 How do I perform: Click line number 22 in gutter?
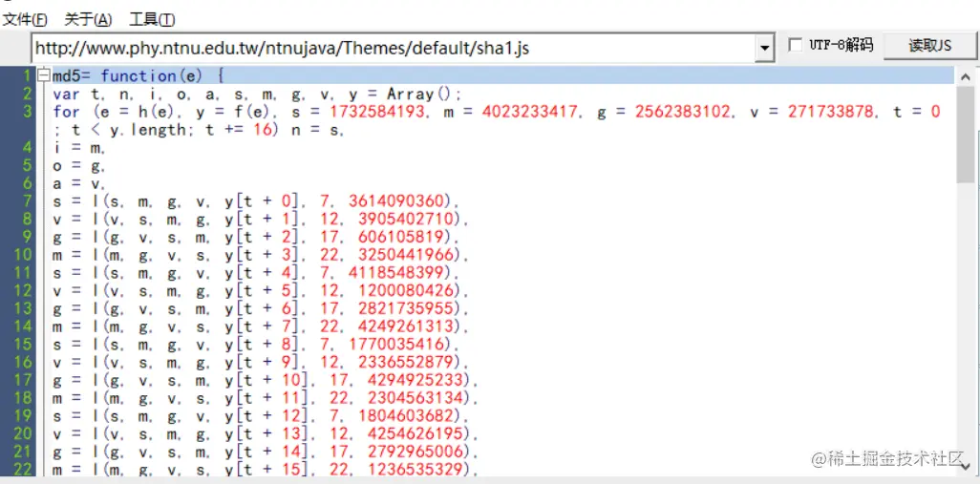click(23, 469)
